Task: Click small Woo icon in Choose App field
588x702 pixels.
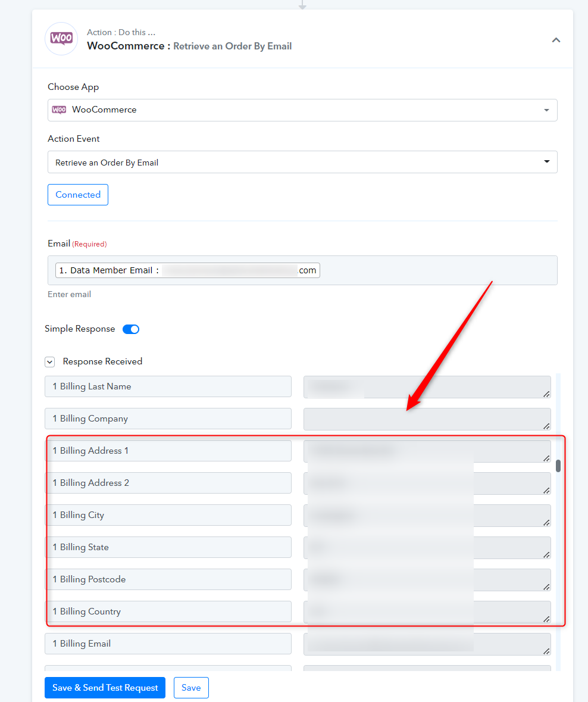Action: [59, 110]
